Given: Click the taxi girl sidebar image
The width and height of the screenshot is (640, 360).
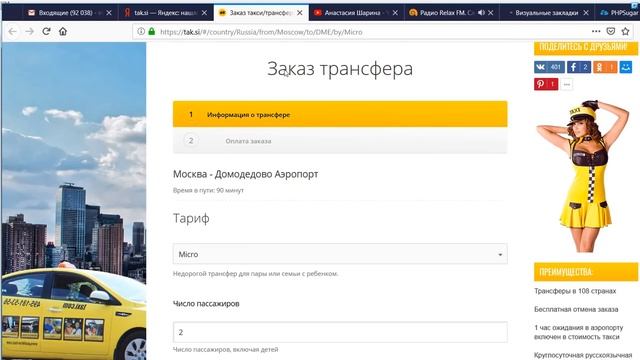Looking at the screenshot, I should (x=584, y=176).
